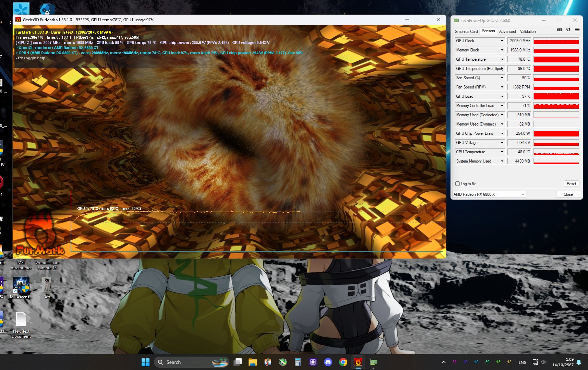Image resolution: width=588 pixels, height=370 pixels.
Task: Enable the Log to file checkbox
Action: pos(457,184)
